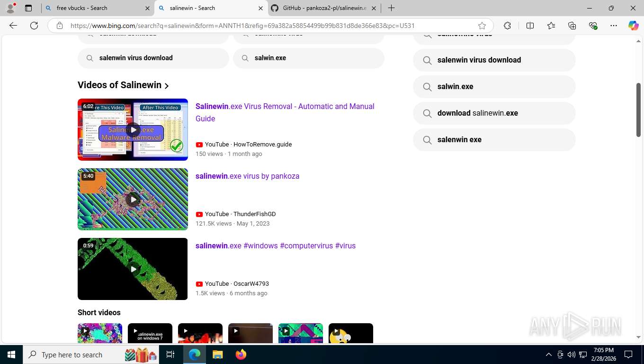Close the GitHub pankoza2-pl tab
This screenshot has height=364, width=644.
pos(374,8)
